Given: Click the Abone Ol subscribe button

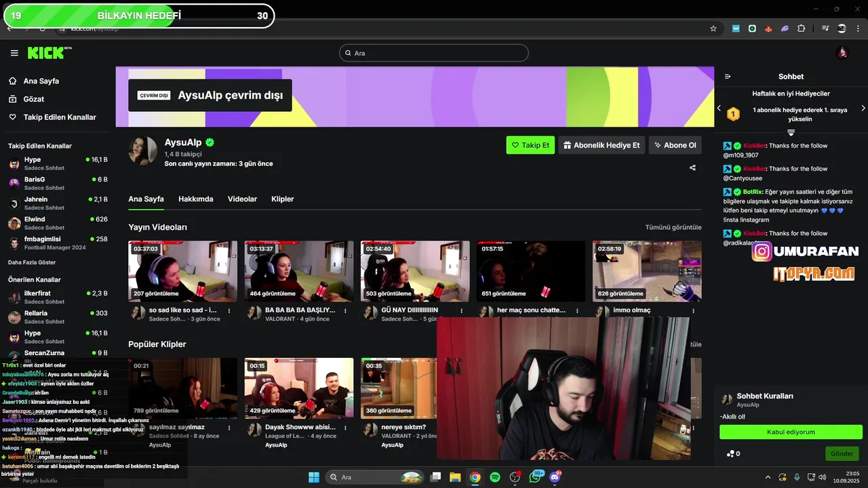Looking at the screenshot, I should pos(675,145).
